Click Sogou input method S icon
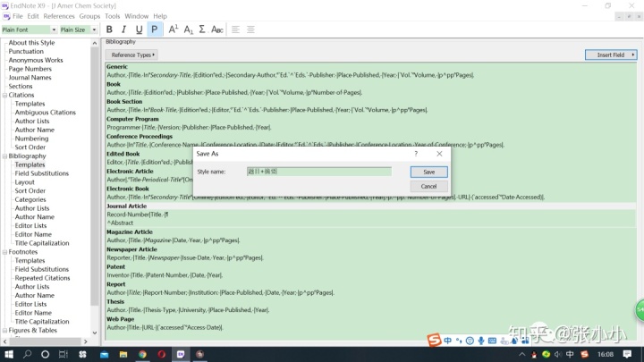The image size is (644, 362). [x=434, y=340]
